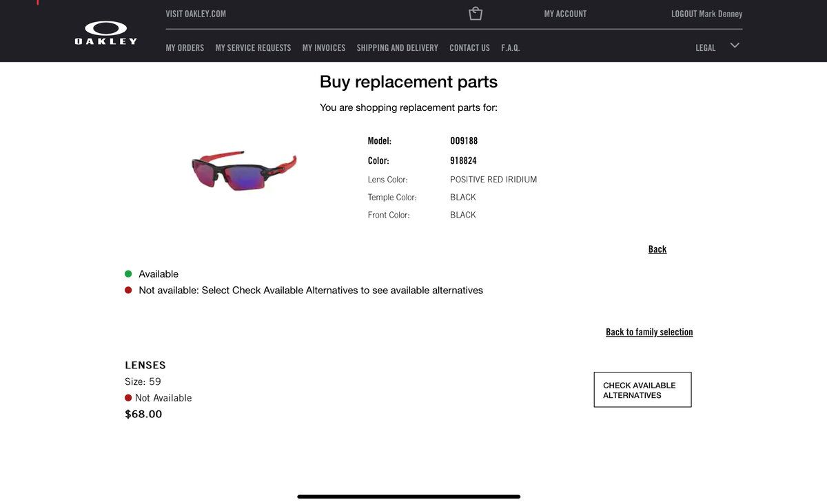Navigate to CONTACT US
The image size is (827, 504).
[469, 48]
